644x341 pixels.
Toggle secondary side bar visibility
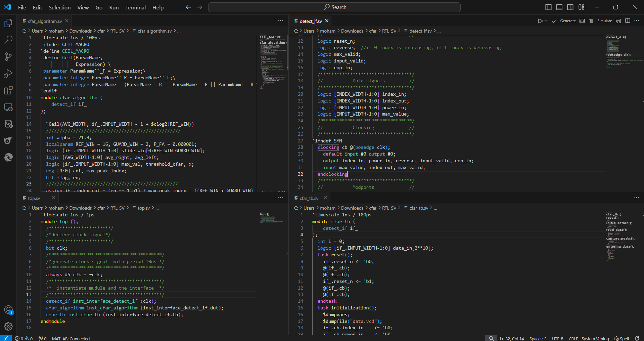[570, 7]
